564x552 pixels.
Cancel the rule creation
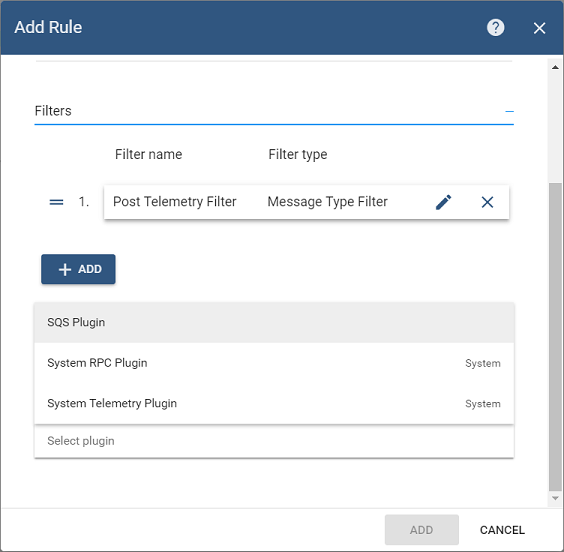[x=502, y=530]
